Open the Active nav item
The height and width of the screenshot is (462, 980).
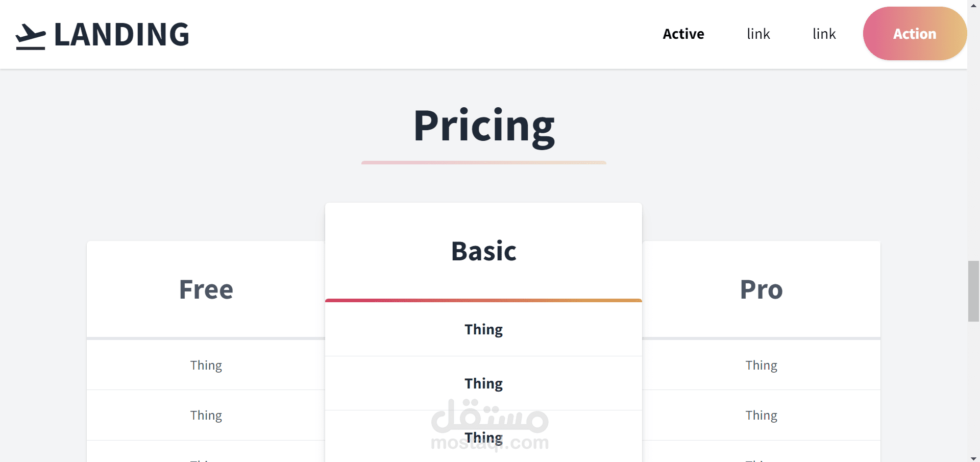click(683, 34)
